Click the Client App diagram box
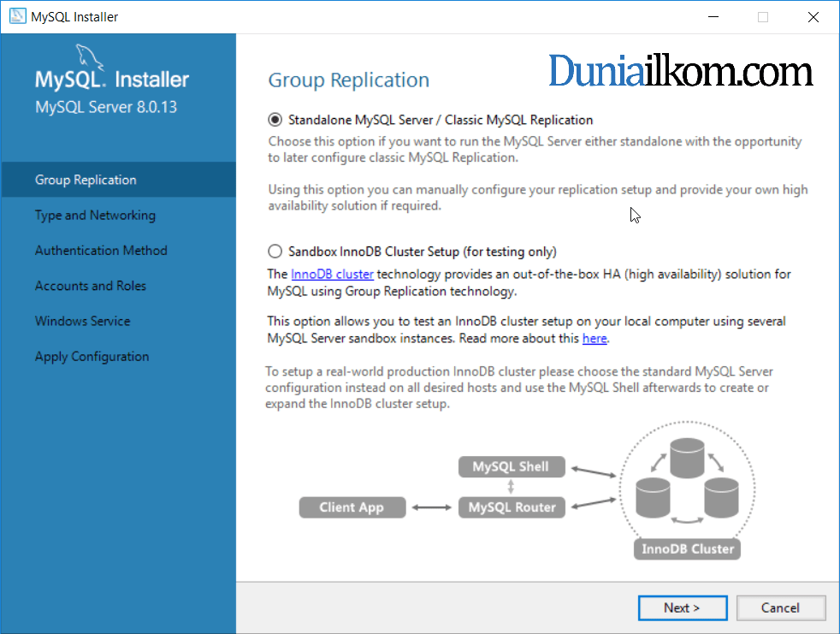840x634 pixels. coord(352,507)
